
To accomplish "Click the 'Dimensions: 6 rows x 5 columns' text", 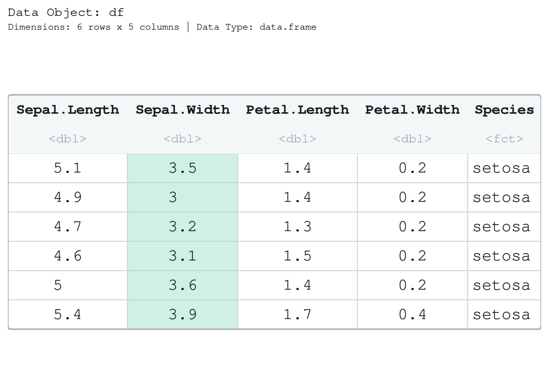I will click(x=94, y=27).
